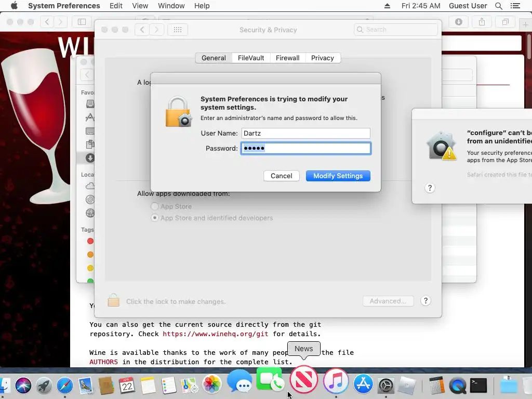Open Downloads folder stack in Dock

pyautogui.click(x=509, y=385)
